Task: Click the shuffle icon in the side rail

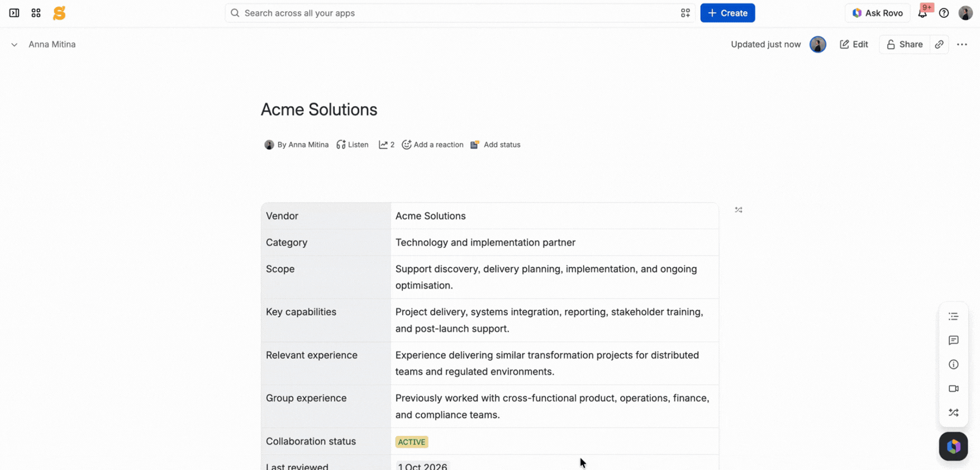Action: 953,413
